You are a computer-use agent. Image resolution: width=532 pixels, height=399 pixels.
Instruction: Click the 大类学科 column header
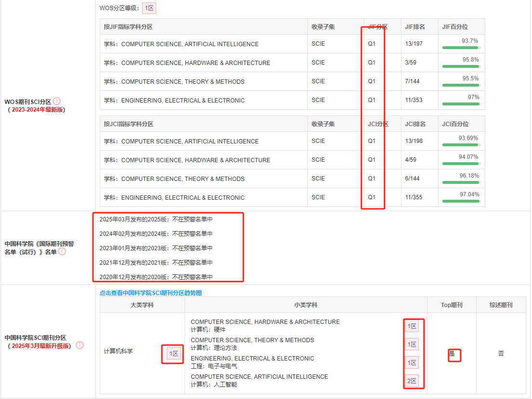(x=142, y=305)
